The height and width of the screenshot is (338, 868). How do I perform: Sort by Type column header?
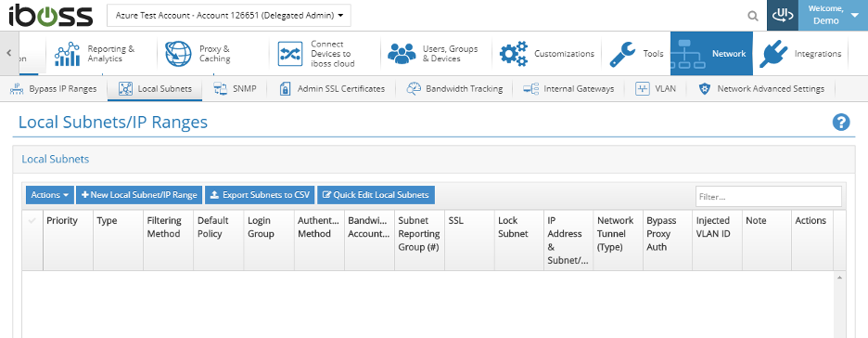pyautogui.click(x=118, y=240)
